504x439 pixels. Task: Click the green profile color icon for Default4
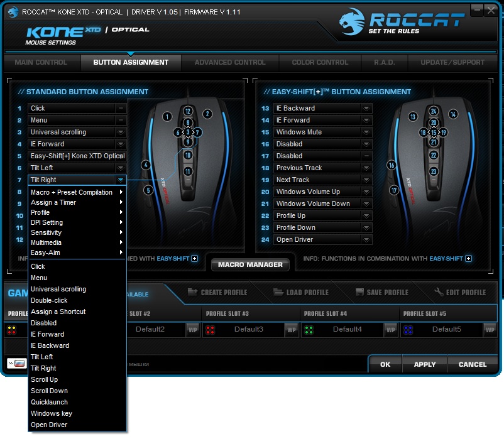pos(309,330)
